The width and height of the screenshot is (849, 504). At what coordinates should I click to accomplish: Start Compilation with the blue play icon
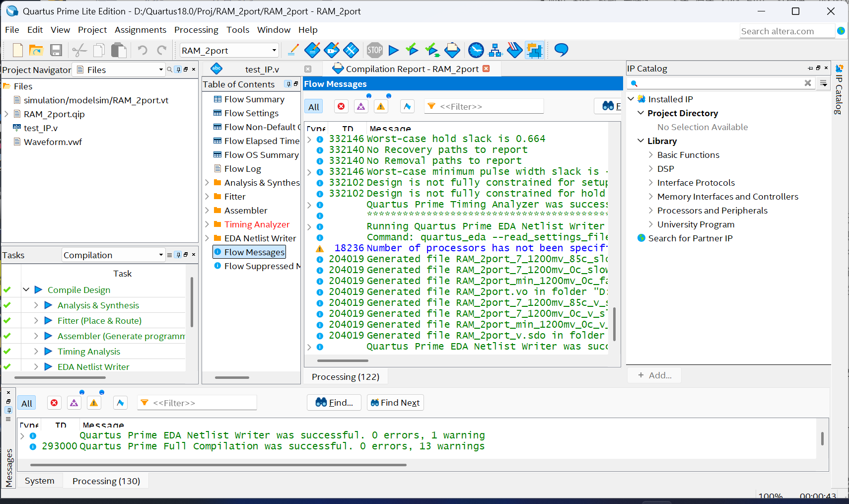394,50
